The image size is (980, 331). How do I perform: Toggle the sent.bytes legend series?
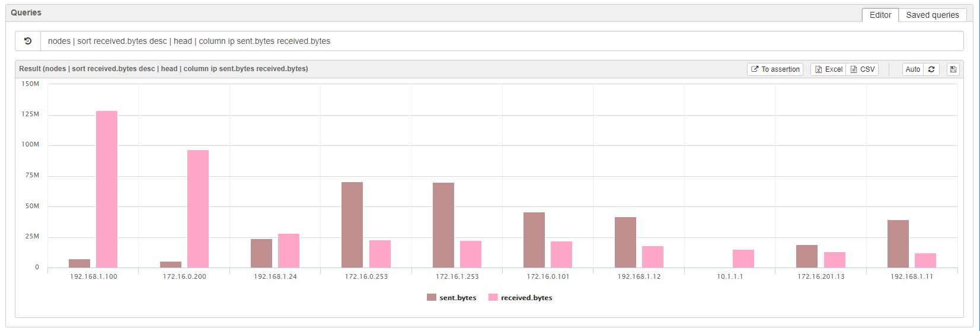(x=452, y=298)
